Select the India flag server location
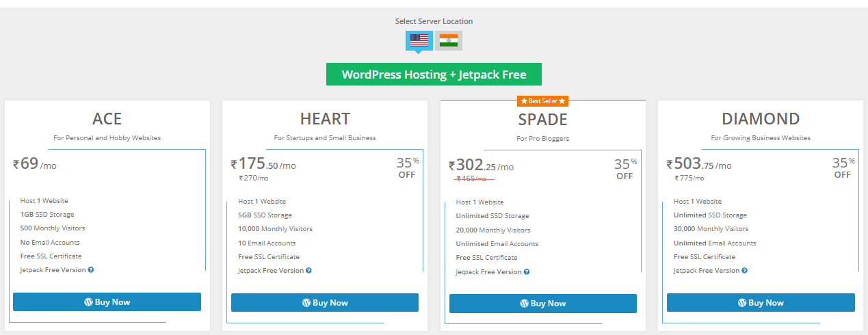The image size is (868, 335). point(449,40)
